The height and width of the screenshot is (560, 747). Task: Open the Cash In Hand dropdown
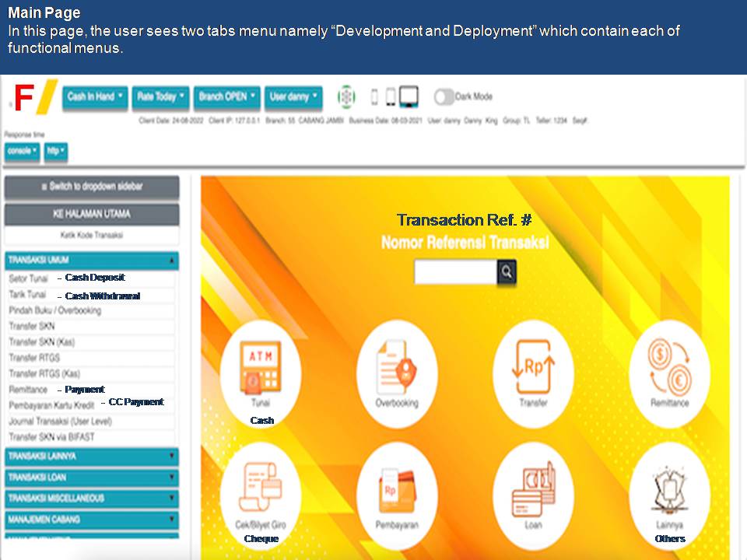(x=94, y=97)
